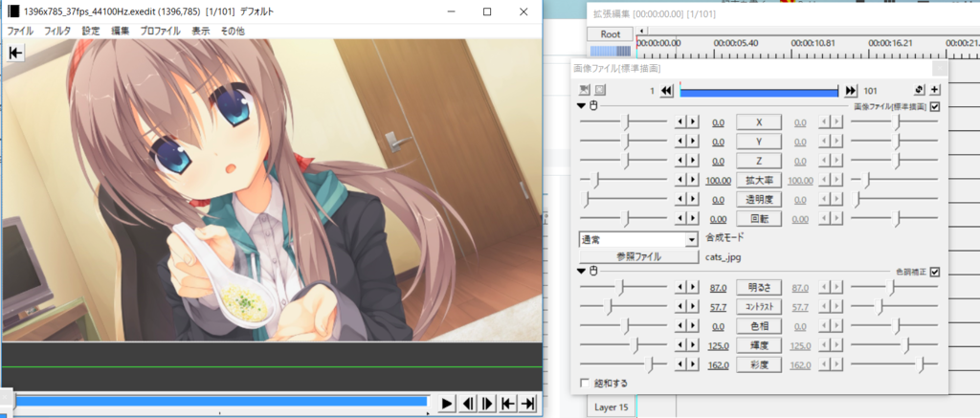980x418 pixels.
Task: Click the blue frame position bar in settings dialog
Action: [759, 91]
